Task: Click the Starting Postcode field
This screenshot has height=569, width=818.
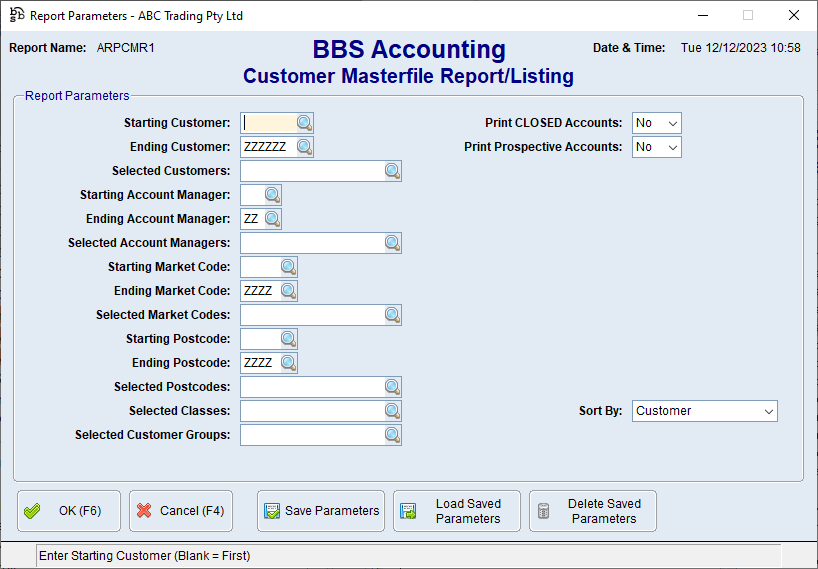Action: tap(261, 339)
